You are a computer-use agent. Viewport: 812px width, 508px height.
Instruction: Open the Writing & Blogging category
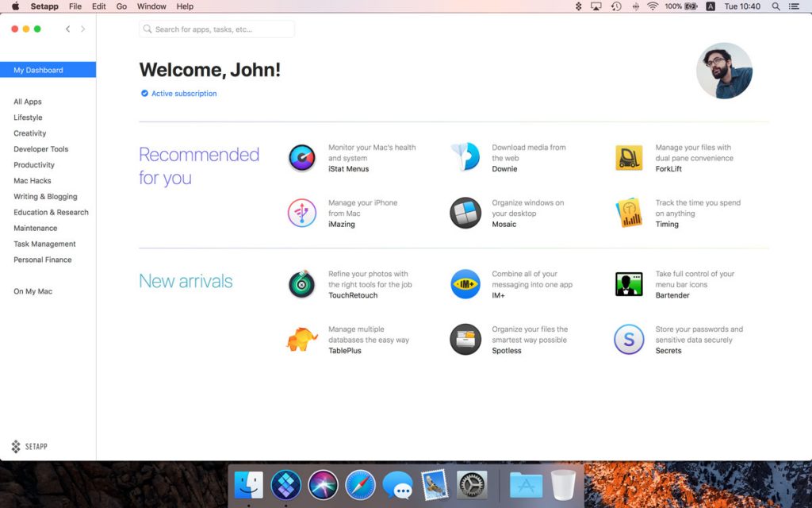[45, 197]
